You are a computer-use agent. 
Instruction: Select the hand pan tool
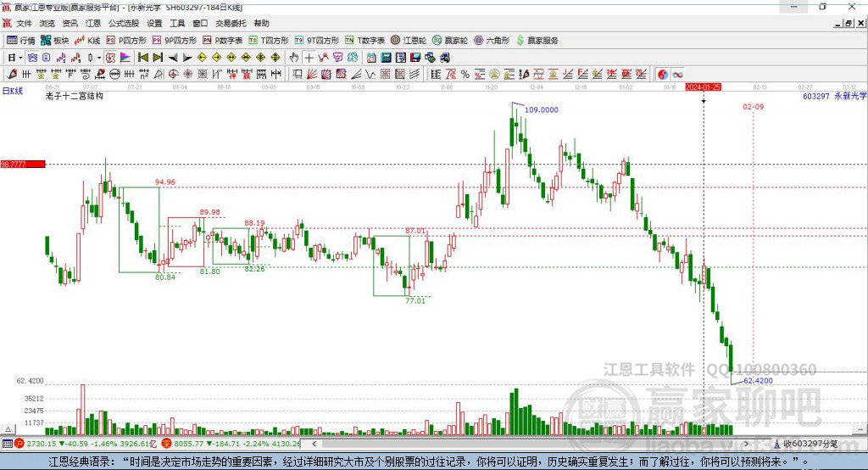294,58
